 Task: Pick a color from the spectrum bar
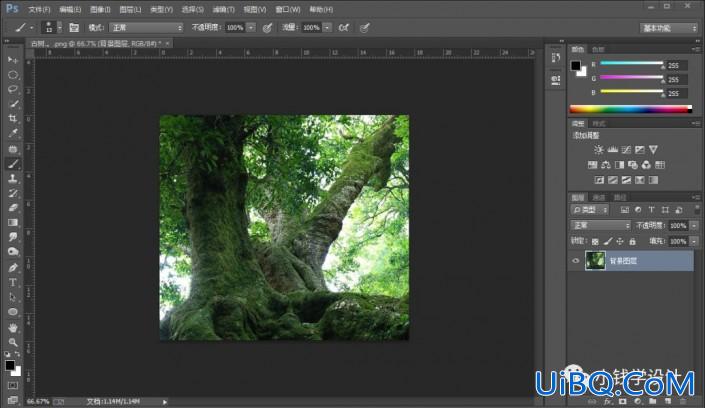click(x=630, y=109)
